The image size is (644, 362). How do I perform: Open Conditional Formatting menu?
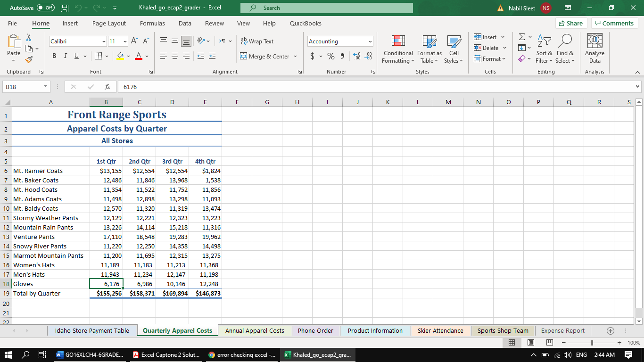click(398, 49)
